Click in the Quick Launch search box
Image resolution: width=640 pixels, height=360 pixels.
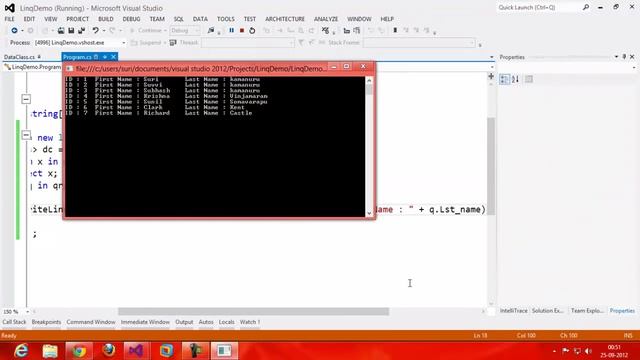[x=538, y=8]
